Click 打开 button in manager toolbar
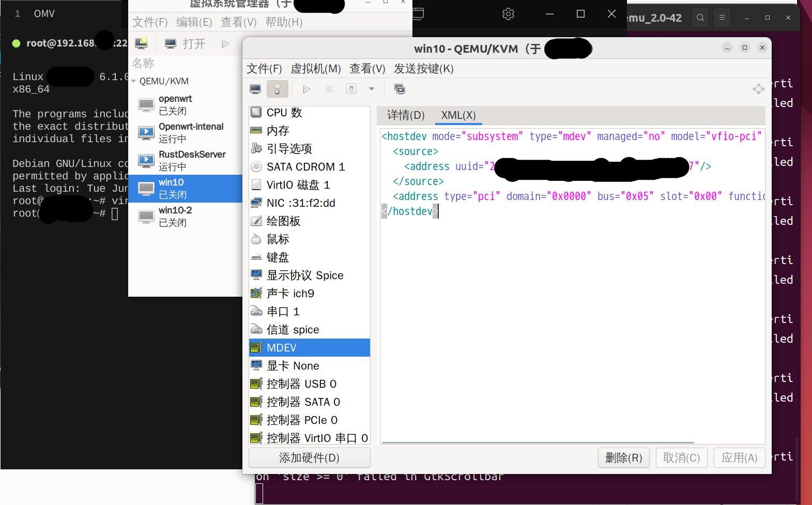 click(x=185, y=44)
